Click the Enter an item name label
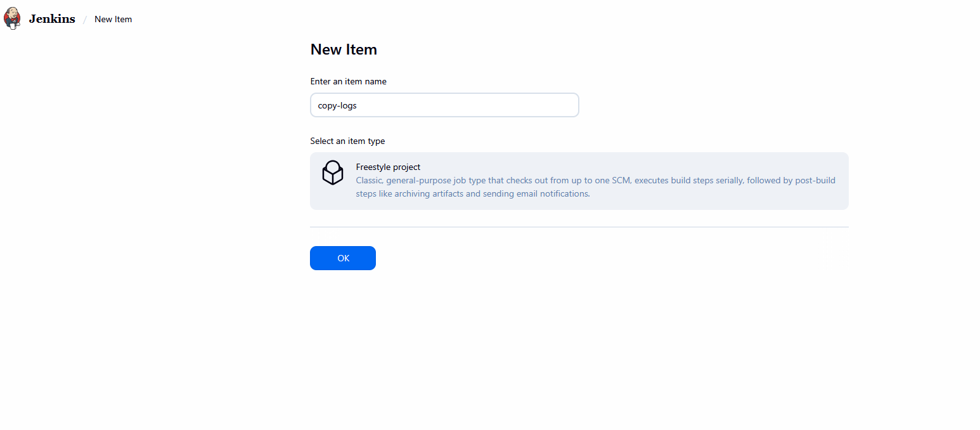This screenshot has height=430, width=980. [348, 81]
